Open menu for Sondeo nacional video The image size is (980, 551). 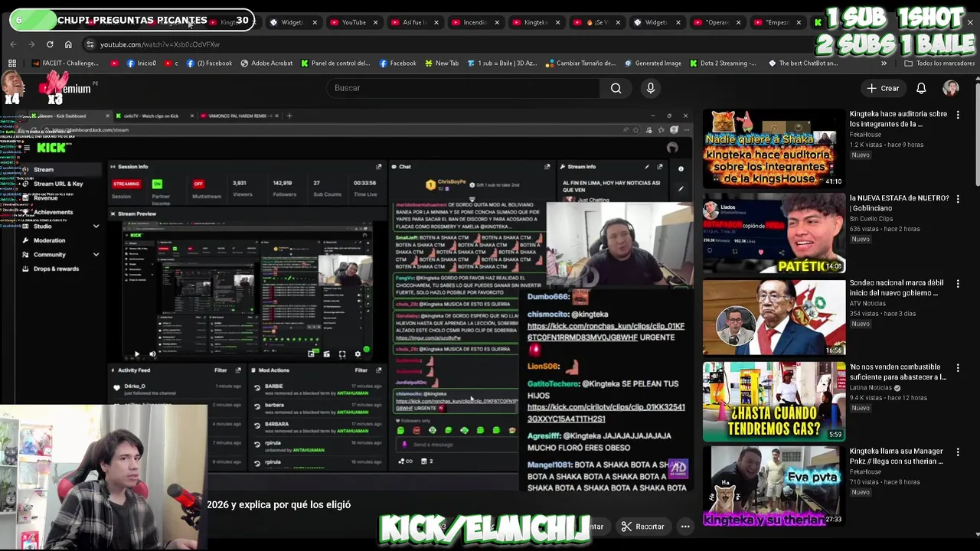[x=958, y=283]
